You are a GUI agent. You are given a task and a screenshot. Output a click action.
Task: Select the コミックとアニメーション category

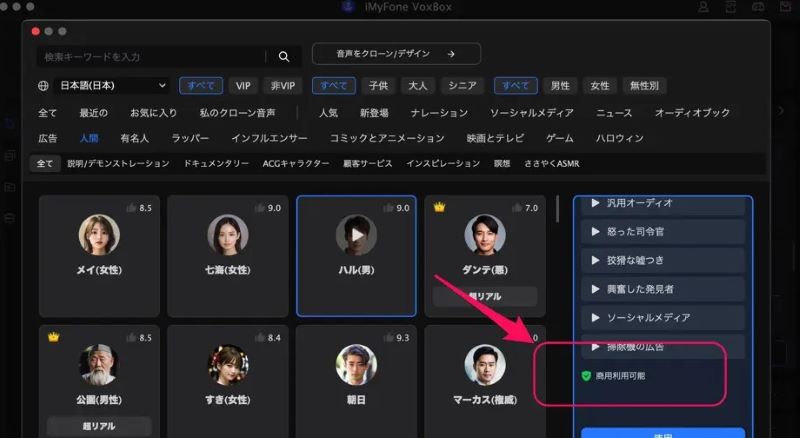click(x=387, y=138)
